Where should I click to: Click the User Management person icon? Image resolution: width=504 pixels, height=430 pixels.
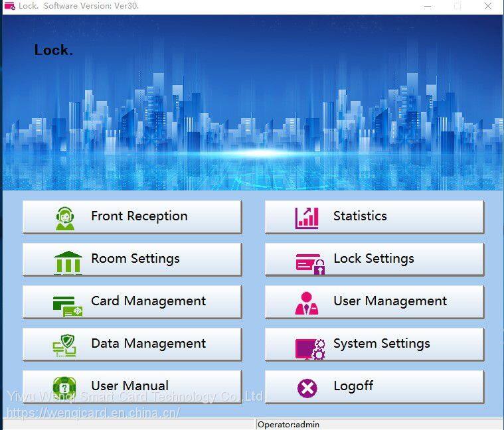click(307, 303)
